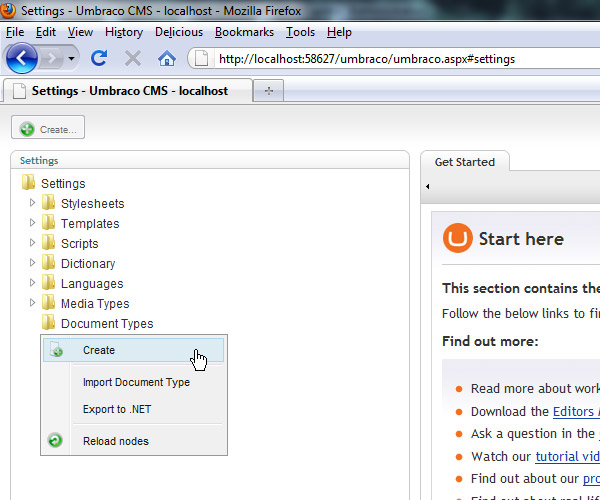Select the Scripts tree label

coord(80,244)
